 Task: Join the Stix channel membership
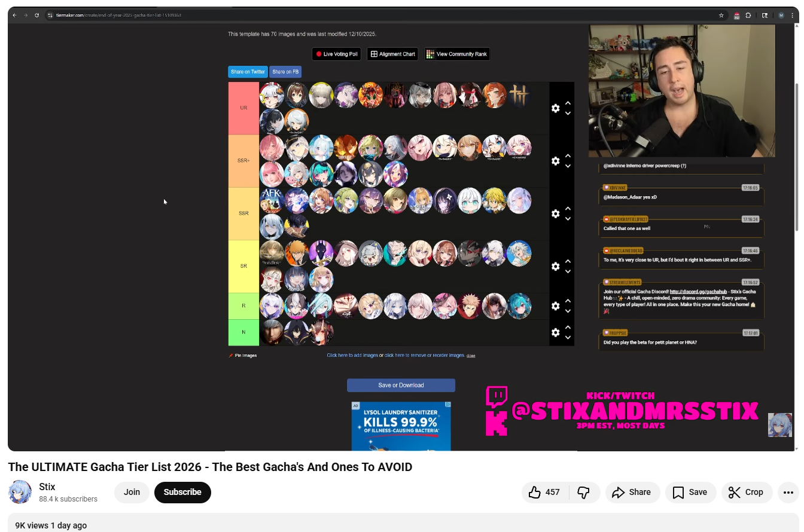[x=132, y=492]
